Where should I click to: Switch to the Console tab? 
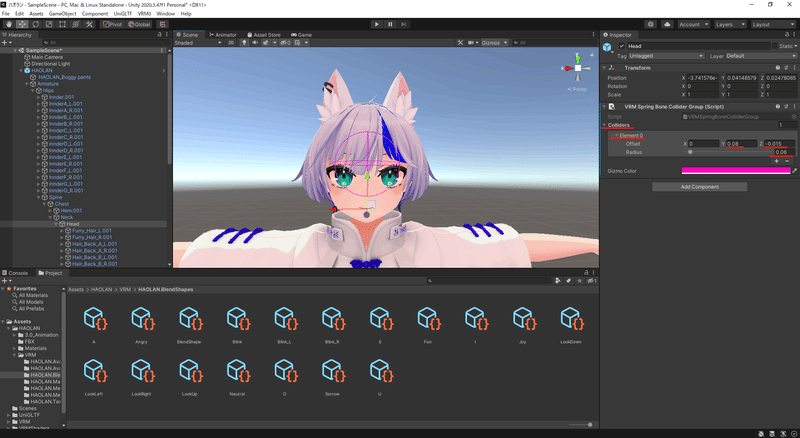coord(15,273)
